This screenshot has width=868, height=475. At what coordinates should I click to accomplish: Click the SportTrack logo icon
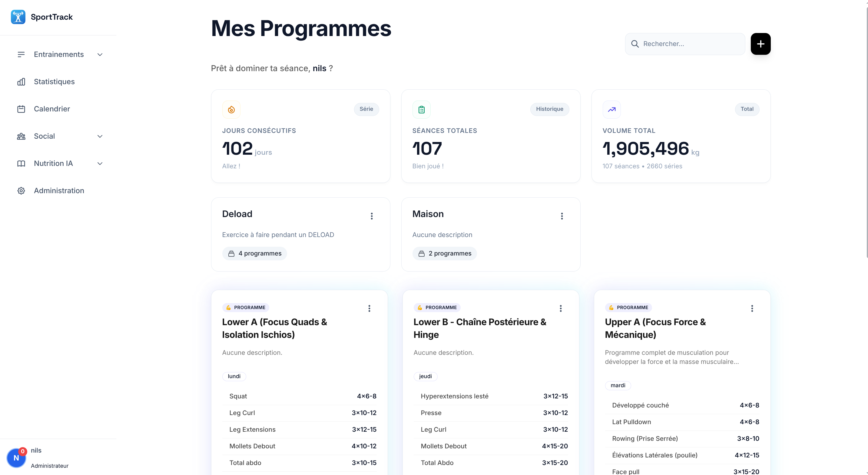(18, 17)
